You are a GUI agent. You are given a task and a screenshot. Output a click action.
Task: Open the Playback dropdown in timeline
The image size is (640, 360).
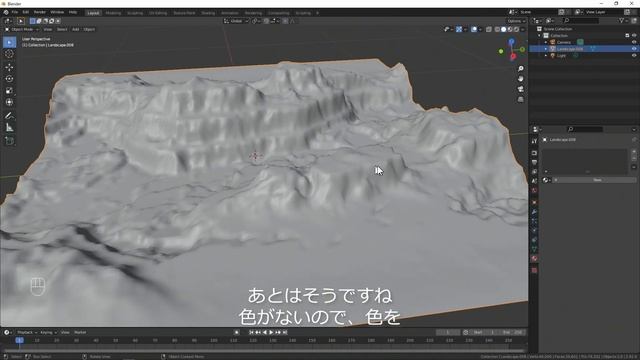pos(27,332)
